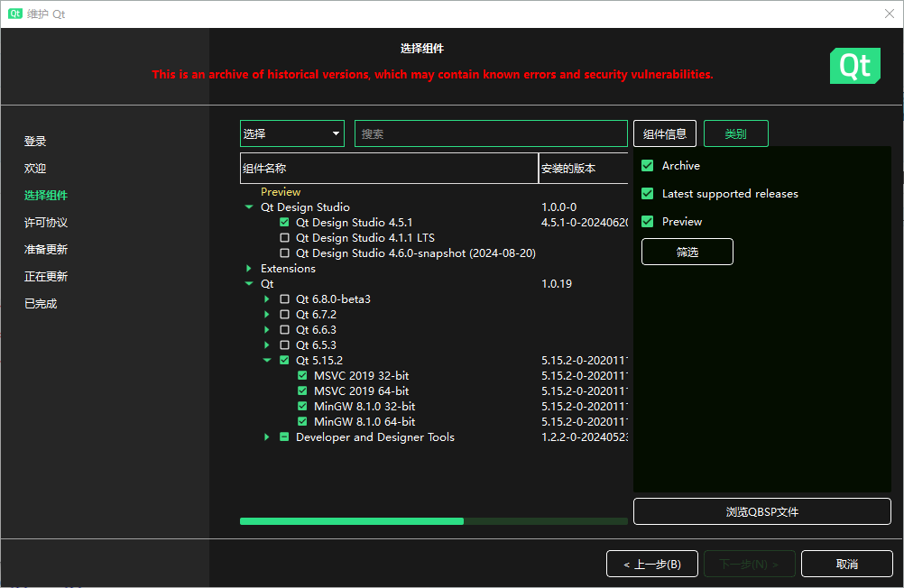Uncheck the Archive filter checkbox
This screenshot has height=588, width=904.
647,166
